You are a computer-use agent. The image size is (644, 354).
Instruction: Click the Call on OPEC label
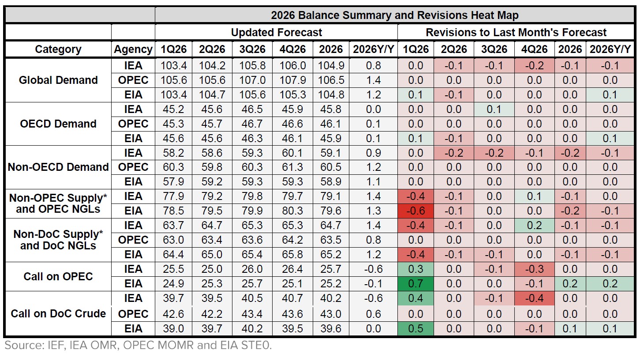click(x=58, y=277)
